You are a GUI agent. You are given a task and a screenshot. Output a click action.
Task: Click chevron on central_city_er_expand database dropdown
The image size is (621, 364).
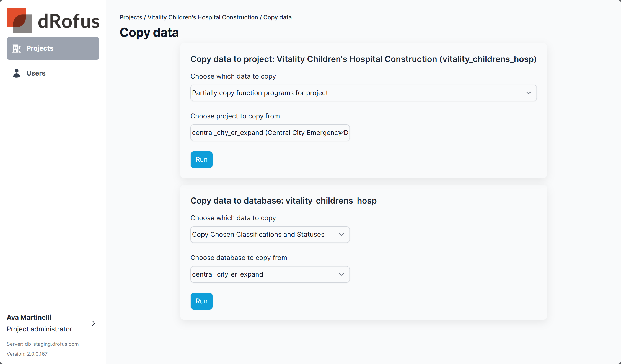[341, 274]
